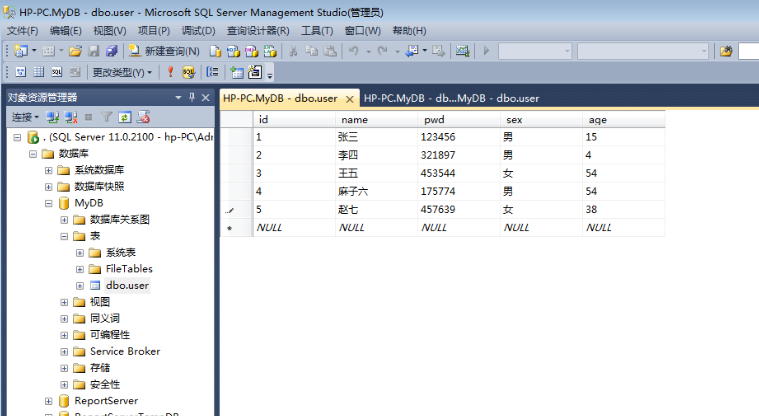Click the Verify SQL Syntax icon
This screenshot has height=416, width=759.
pos(188,72)
